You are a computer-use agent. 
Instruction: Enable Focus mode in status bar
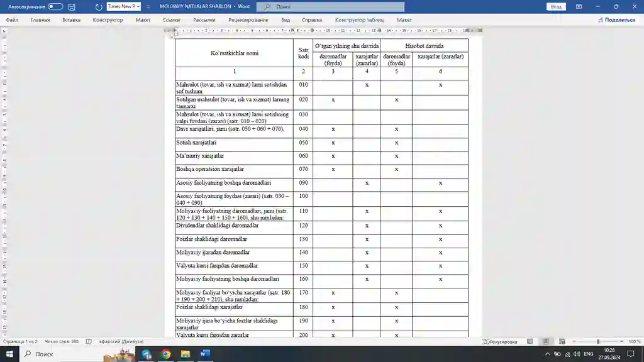[500, 341]
